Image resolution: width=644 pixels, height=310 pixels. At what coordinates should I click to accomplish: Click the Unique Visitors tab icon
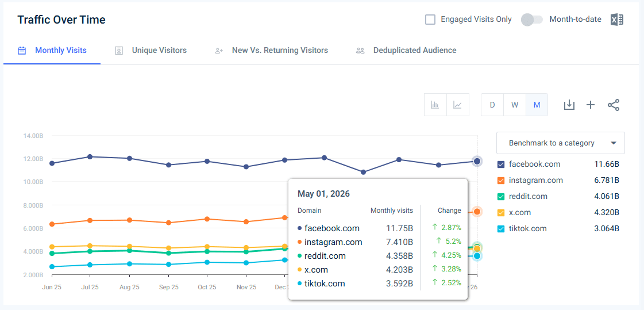coord(119,51)
